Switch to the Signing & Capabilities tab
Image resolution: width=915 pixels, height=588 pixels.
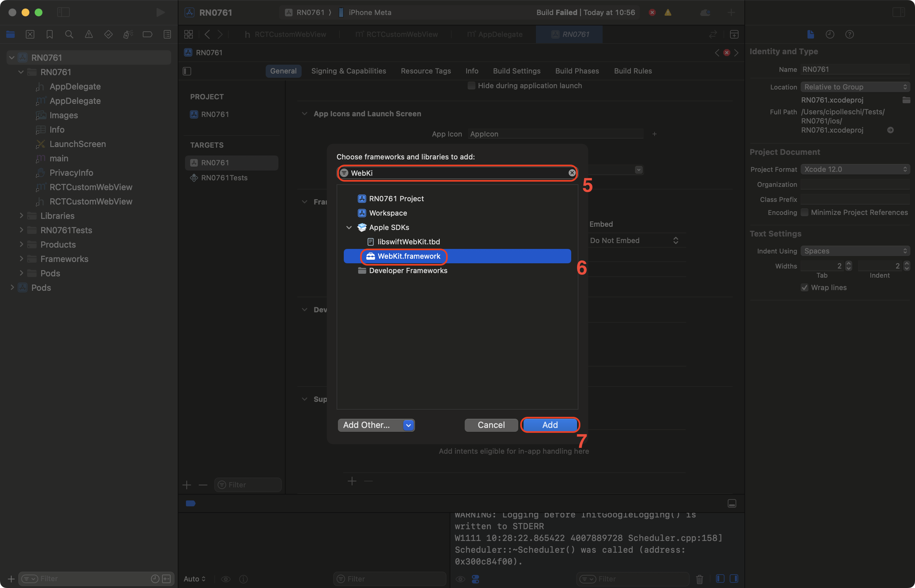[x=348, y=71]
